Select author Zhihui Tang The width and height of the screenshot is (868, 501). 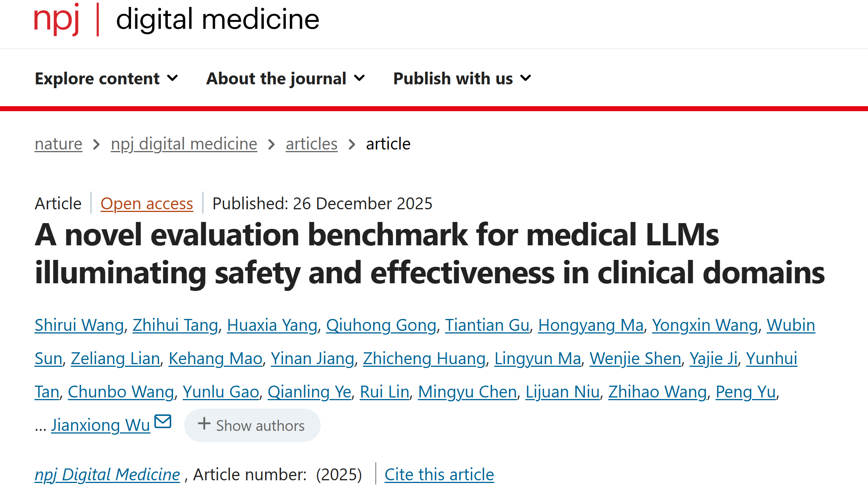tap(175, 325)
